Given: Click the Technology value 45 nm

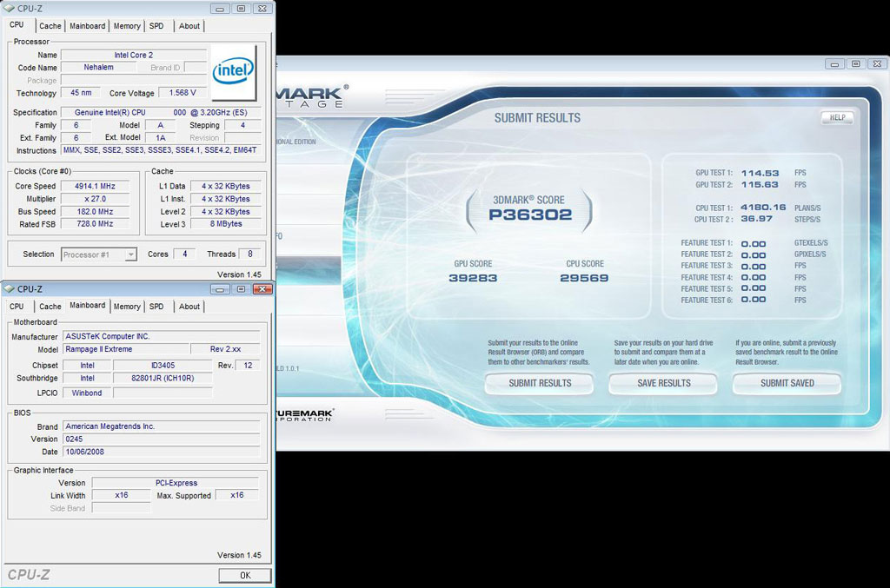Looking at the screenshot, I should [x=81, y=92].
